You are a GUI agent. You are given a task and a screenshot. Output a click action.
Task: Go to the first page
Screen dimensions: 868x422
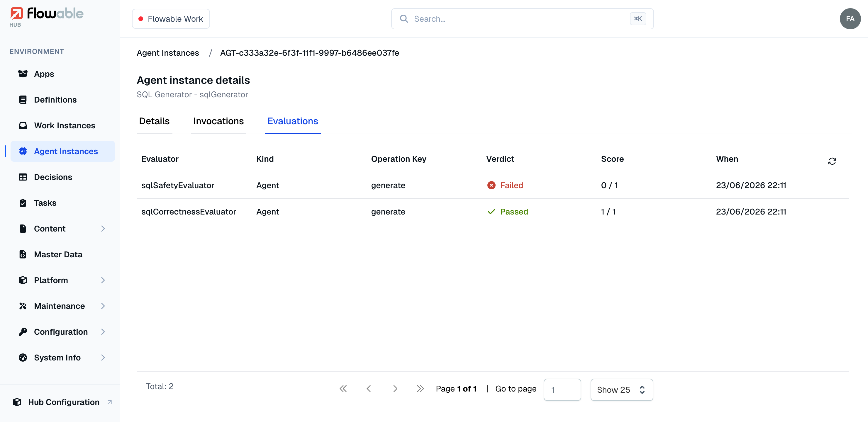click(343, 389)
